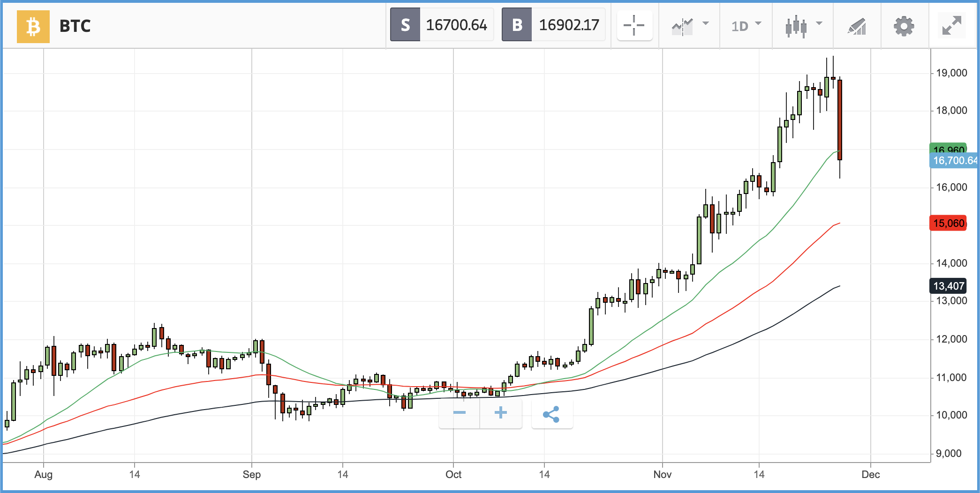
Task: Open chart settings gear icon
Action: pos(904,26)
